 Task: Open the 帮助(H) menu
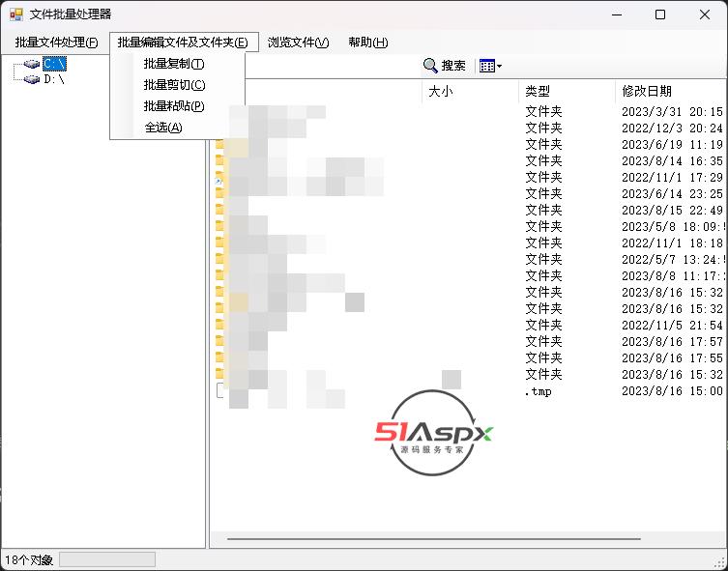click(367, 43)
